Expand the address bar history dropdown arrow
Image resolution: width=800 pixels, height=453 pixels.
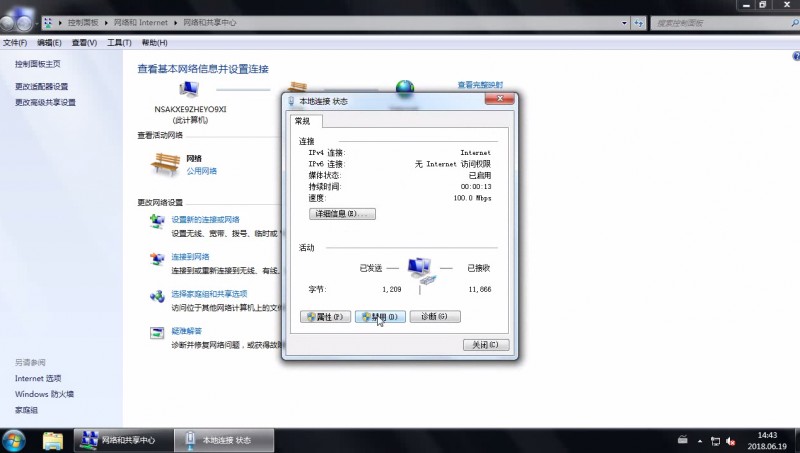pos(624,23)
